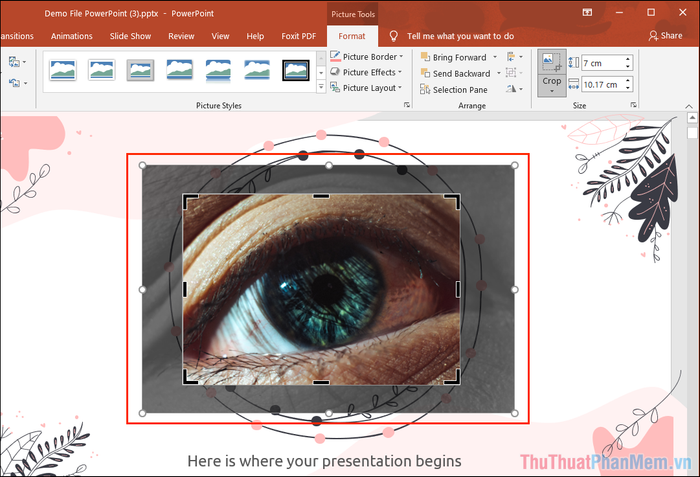Decrease shape width with down spinner
Image resolution: width=700 pixels, height=477 pixels.
[x=628, y=88]
